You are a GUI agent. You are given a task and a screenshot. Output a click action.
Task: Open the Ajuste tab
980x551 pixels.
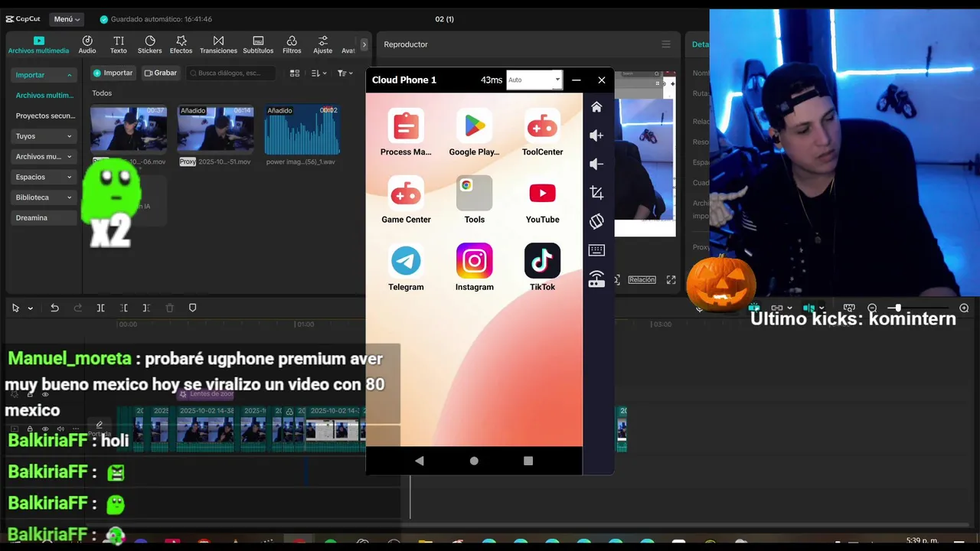323,44
